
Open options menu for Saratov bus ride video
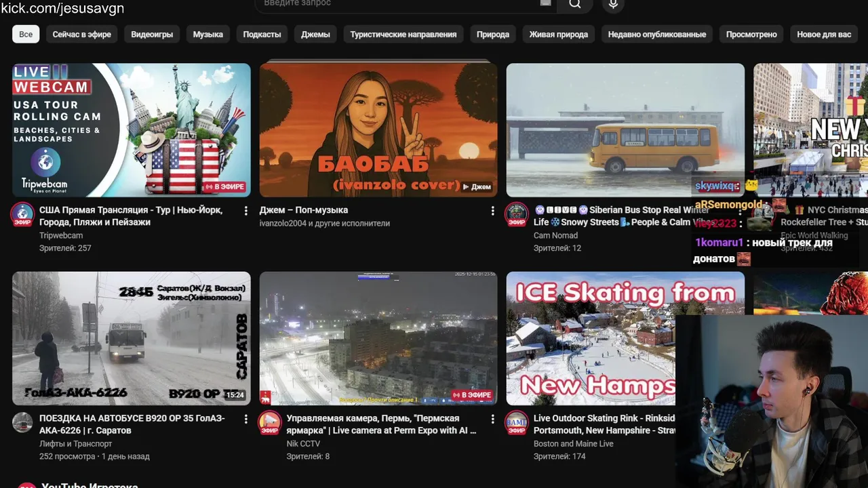[246, 420]
